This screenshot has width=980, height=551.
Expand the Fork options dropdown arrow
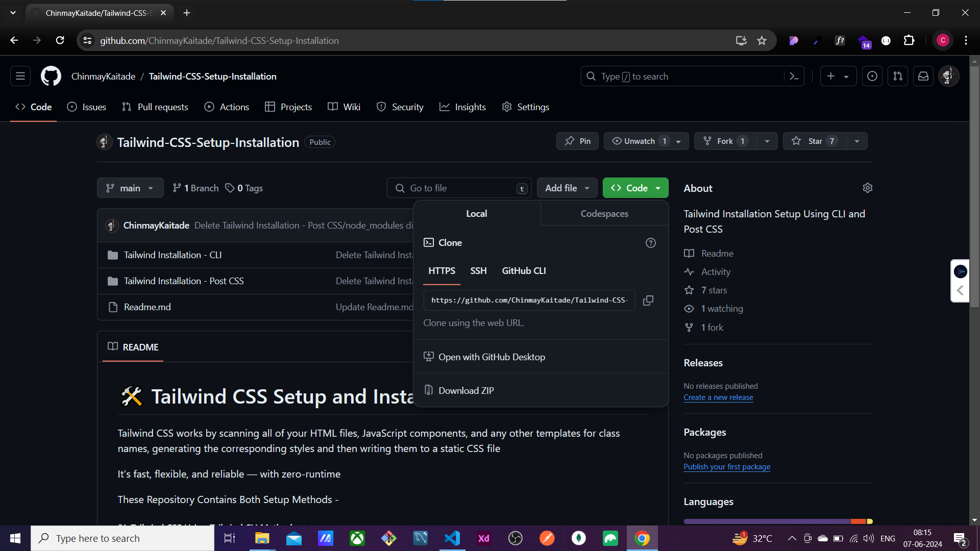click(x=767, y=141)
